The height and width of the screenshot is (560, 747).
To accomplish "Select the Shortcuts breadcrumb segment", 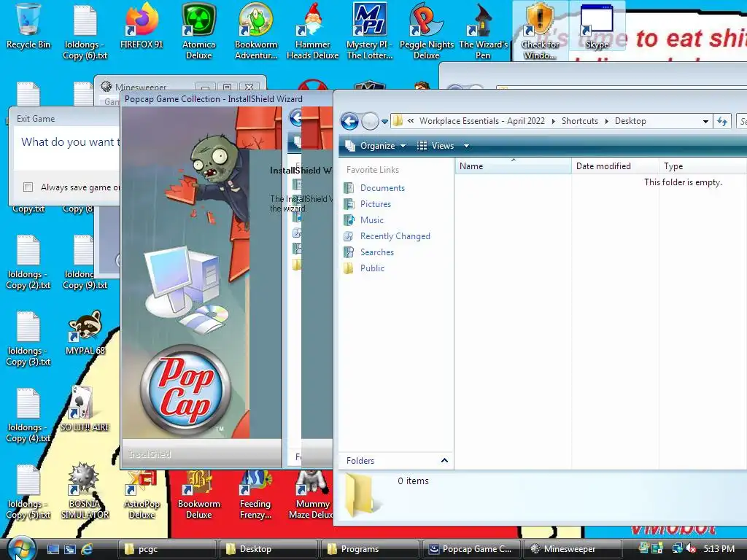I will [580, 121].
